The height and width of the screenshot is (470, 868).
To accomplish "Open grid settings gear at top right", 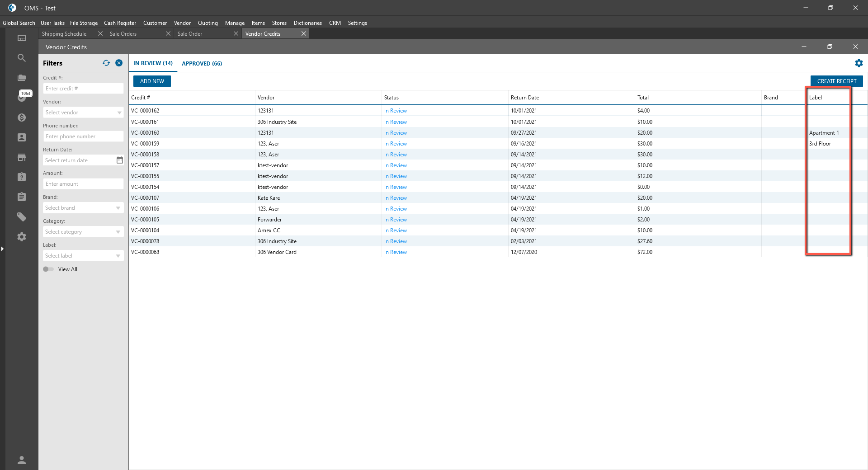I will coord(859,63).
